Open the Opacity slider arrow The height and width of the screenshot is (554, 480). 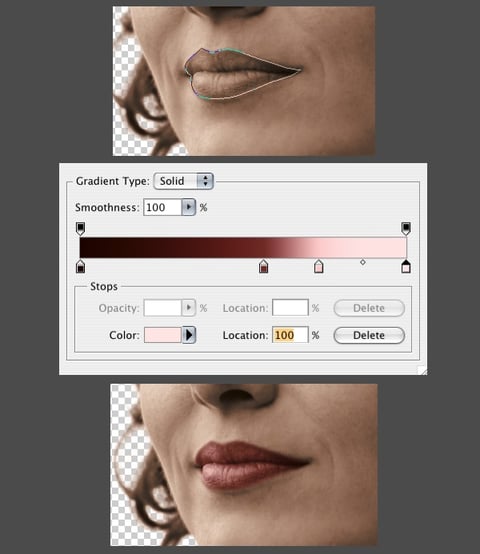[x=189, y=308]
